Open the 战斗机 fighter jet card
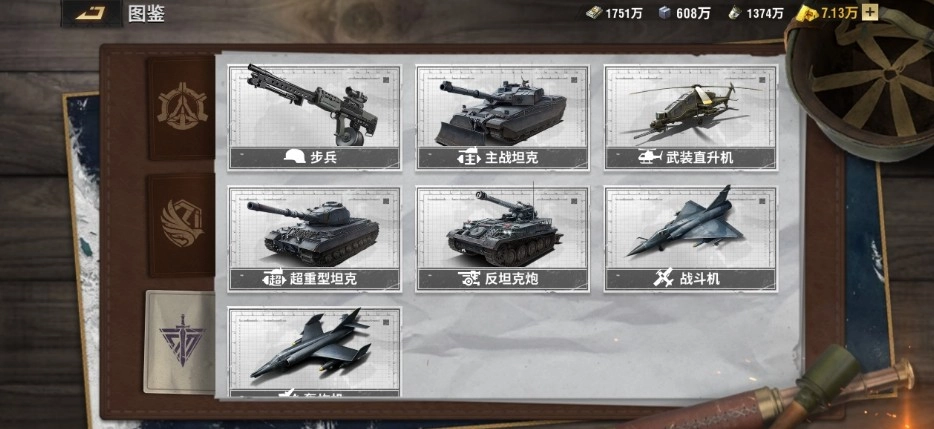 coord(690,239)
